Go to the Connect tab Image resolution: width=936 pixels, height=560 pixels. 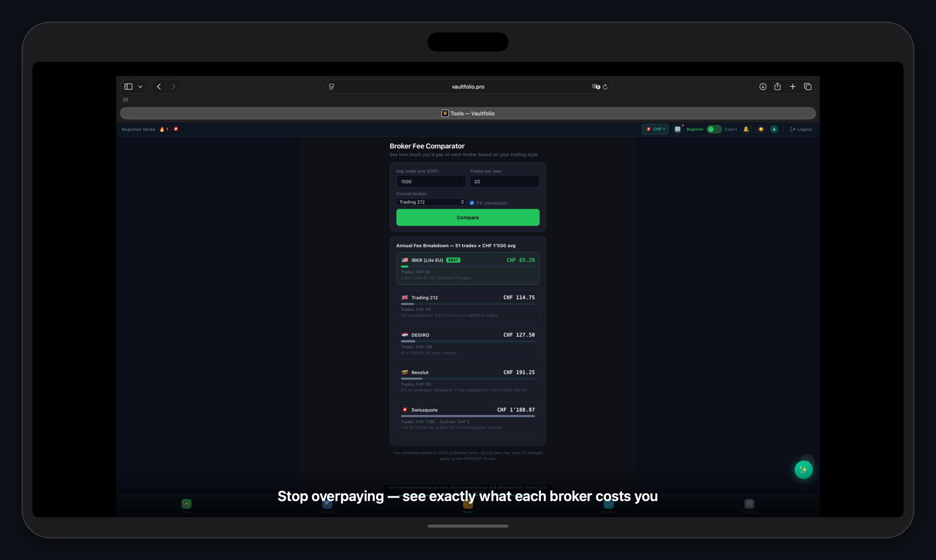[608, 506]
